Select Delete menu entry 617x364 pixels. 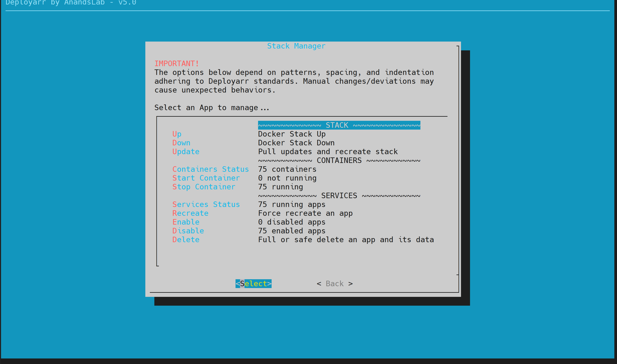tap(186, 240)
